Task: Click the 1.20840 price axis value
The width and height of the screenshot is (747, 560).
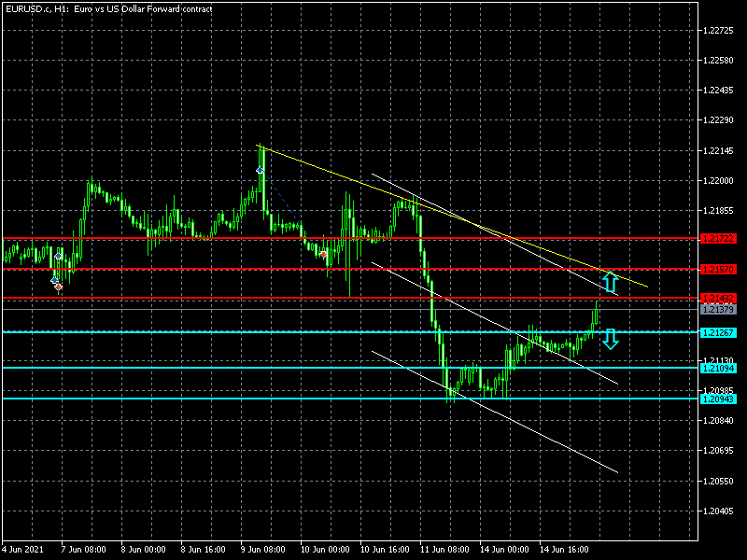Action: 718,421
